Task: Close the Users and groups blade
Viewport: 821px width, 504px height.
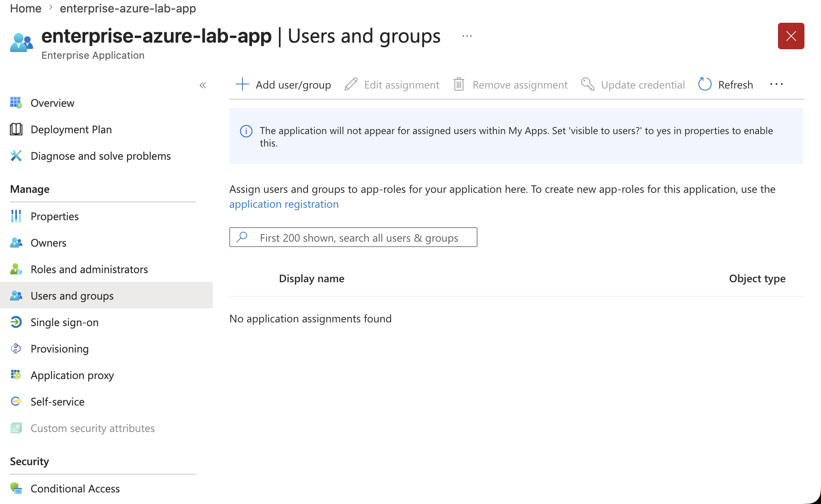Action: (x=791, y=36)
